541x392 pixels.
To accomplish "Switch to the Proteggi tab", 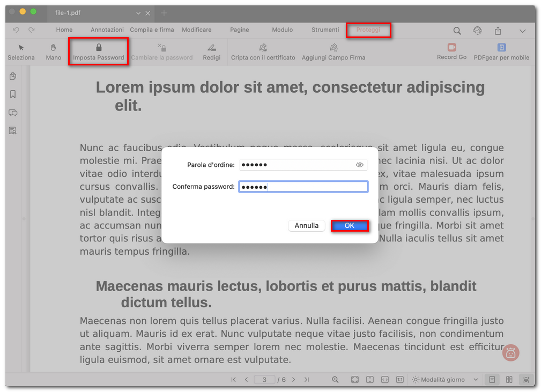I will click(x=368, y=30).
